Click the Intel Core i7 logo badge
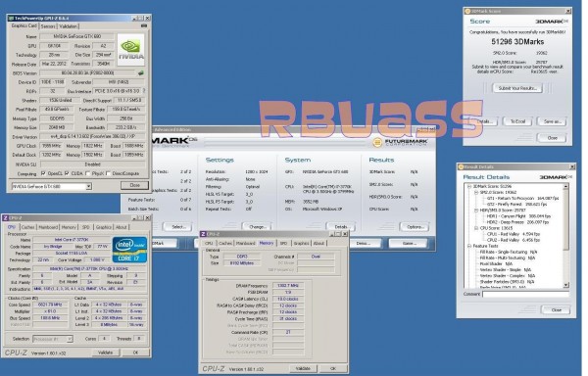The height and width of the screenshot is (376, 588). coord(129,249)
